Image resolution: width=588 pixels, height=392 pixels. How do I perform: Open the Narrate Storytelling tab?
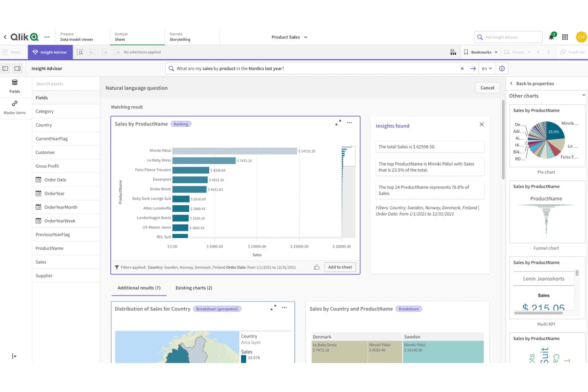pyautogui.click(x=192, y=37)
